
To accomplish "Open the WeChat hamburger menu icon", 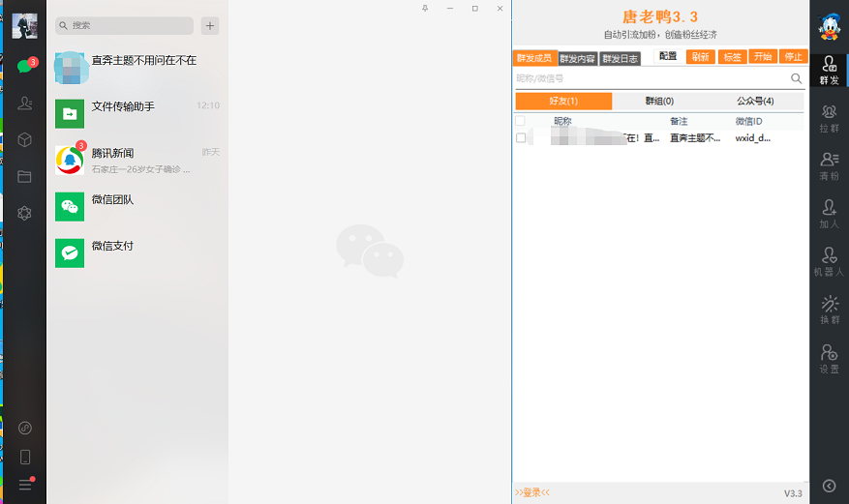I will point(25,484).
